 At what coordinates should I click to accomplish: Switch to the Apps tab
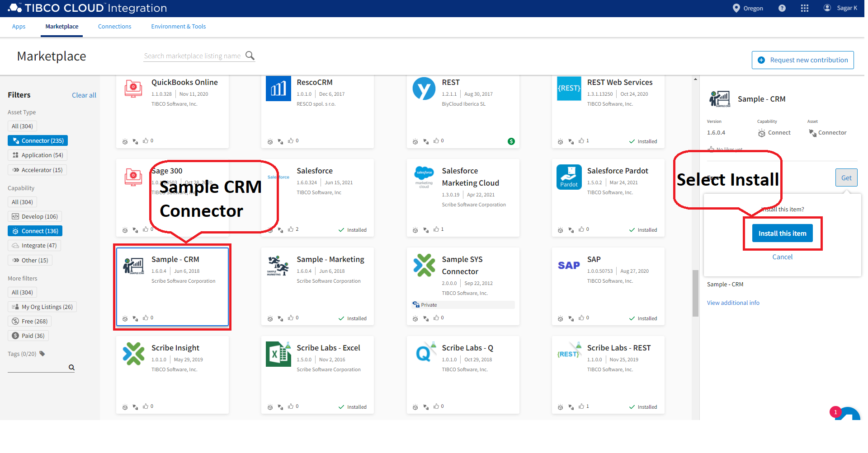click(19, 27)
